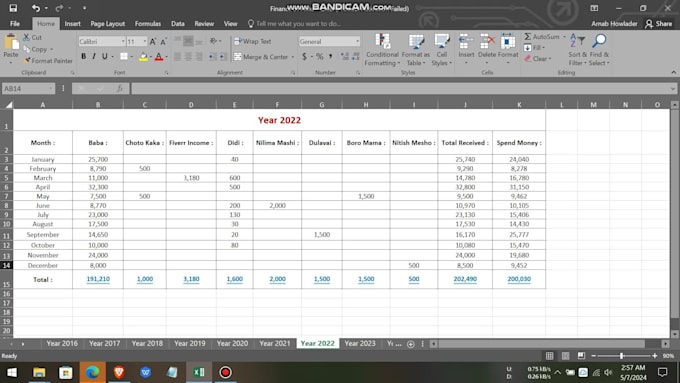
Task: Open the font name Calibri dropdown
Action: click(123, 41)
